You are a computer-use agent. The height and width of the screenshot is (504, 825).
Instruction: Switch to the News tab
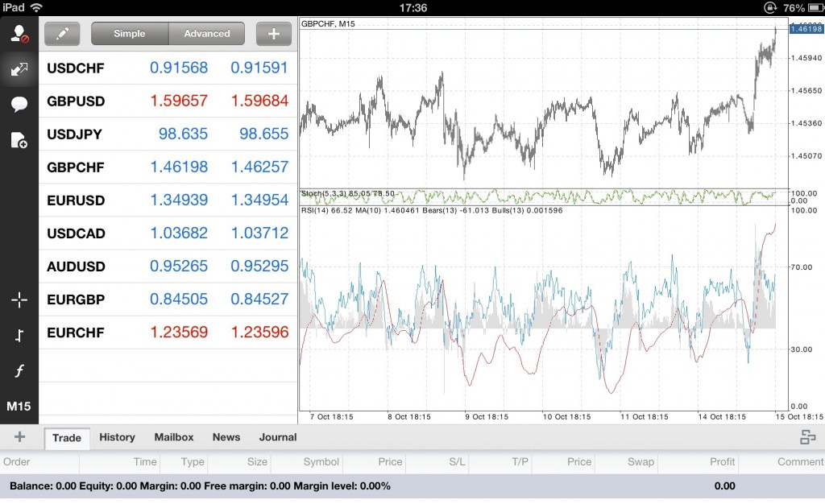click(226, 437)
